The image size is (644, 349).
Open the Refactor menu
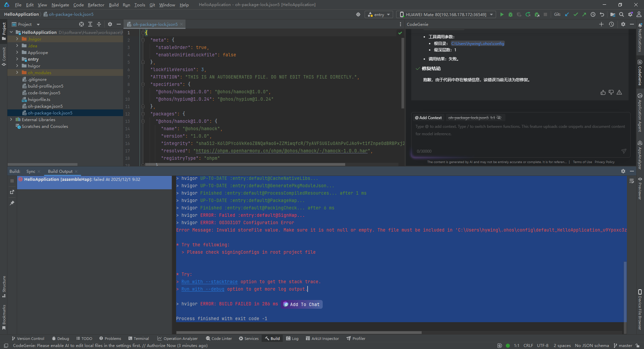pos(96,5)
